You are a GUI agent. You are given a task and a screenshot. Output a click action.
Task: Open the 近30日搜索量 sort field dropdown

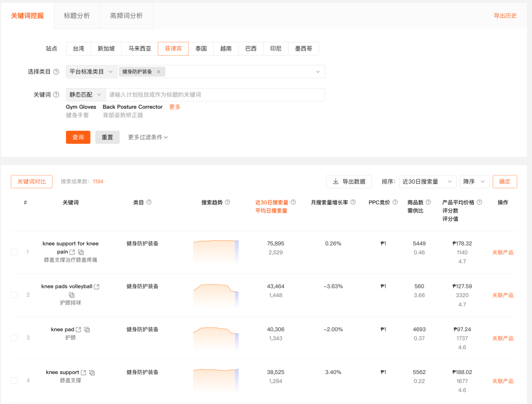427,182
